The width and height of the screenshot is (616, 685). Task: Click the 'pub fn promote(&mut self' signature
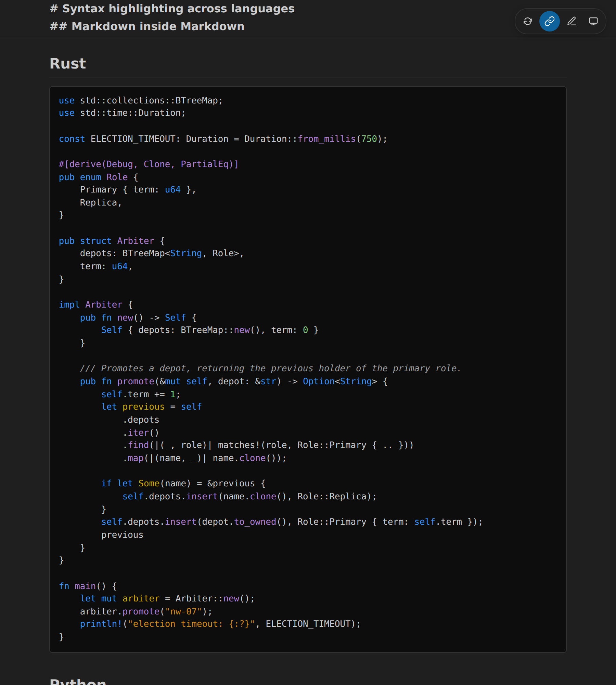click(234, 381)
